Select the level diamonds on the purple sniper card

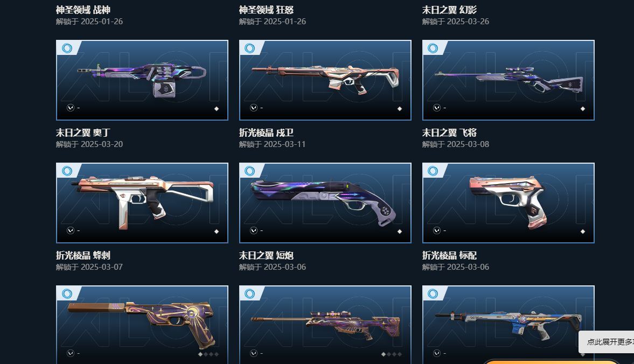pyautogui.click(x=392, y=354)
